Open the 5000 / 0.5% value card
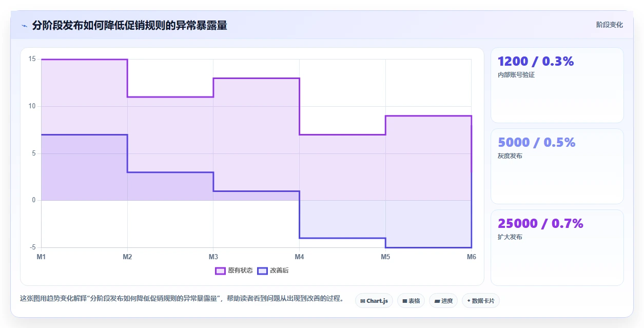 coord(557,166)
